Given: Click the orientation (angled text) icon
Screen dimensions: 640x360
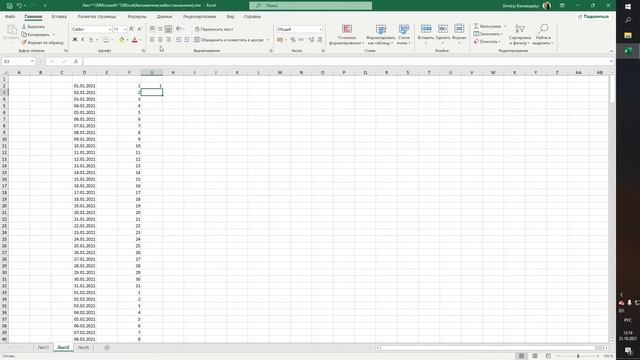Looking at the screenshot, I should point(179,29).
